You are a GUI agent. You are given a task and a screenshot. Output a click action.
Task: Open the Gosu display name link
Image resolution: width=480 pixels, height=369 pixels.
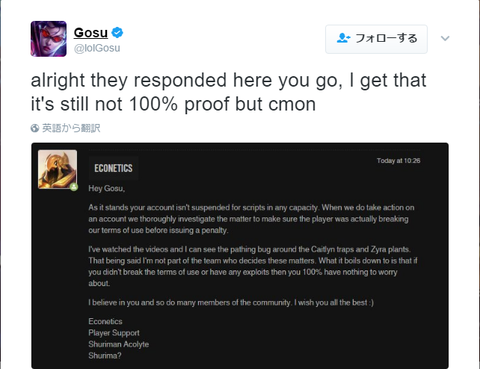click(91, 33)
